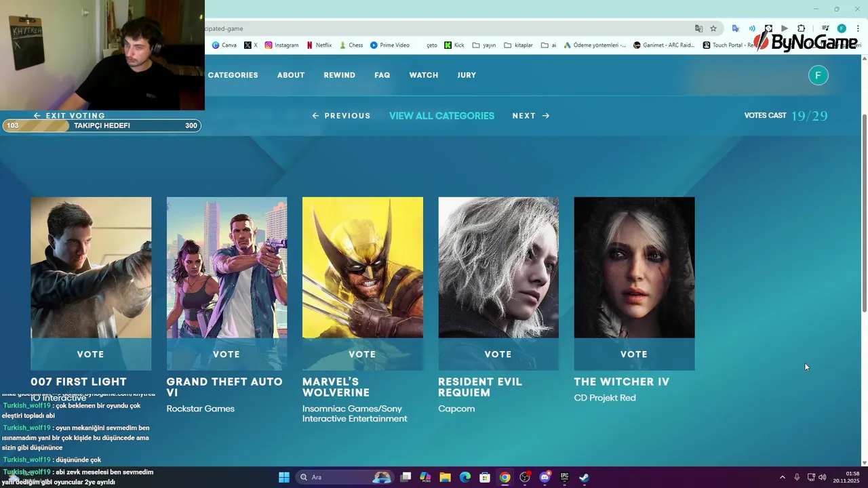This screenshot has width=868, height=488.
Task: Click the 007 First Light cover image
Action: (91, 268)
